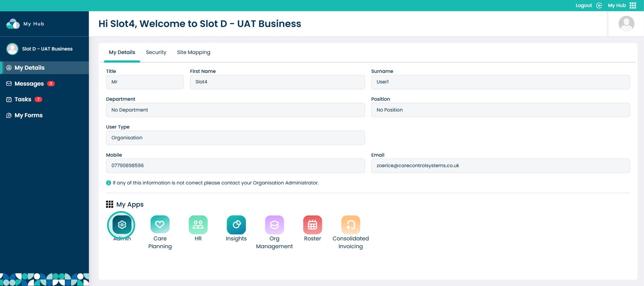The image size is (644, 286).
Task: Launch the Org Management app
Action: 275,225
